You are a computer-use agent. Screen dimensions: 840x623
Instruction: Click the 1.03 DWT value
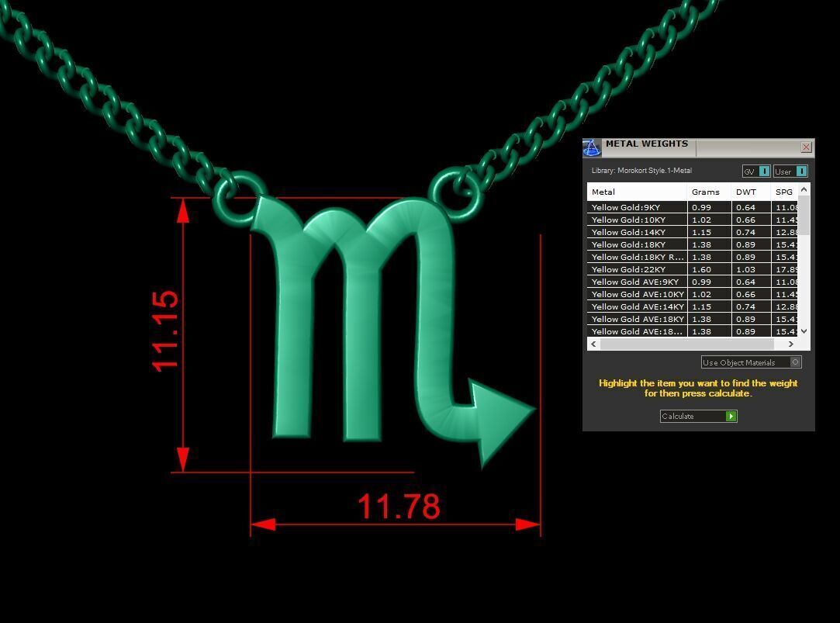click(x=745, y=269)
